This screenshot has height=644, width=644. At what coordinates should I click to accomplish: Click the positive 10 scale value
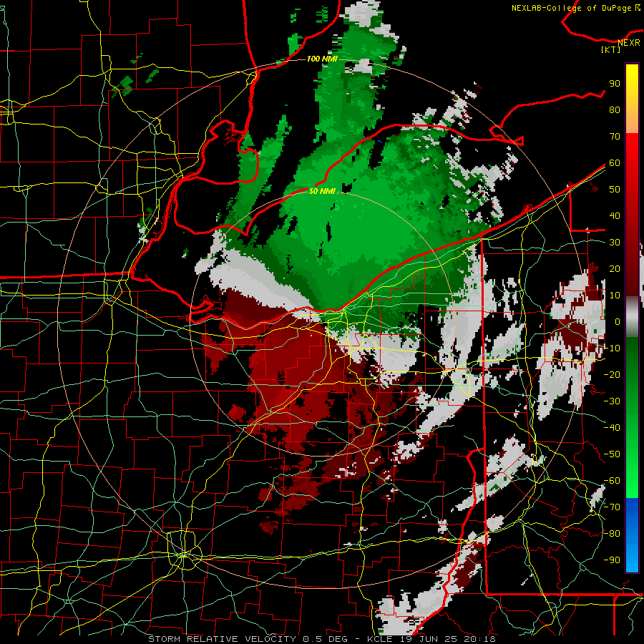coord(615,296)
